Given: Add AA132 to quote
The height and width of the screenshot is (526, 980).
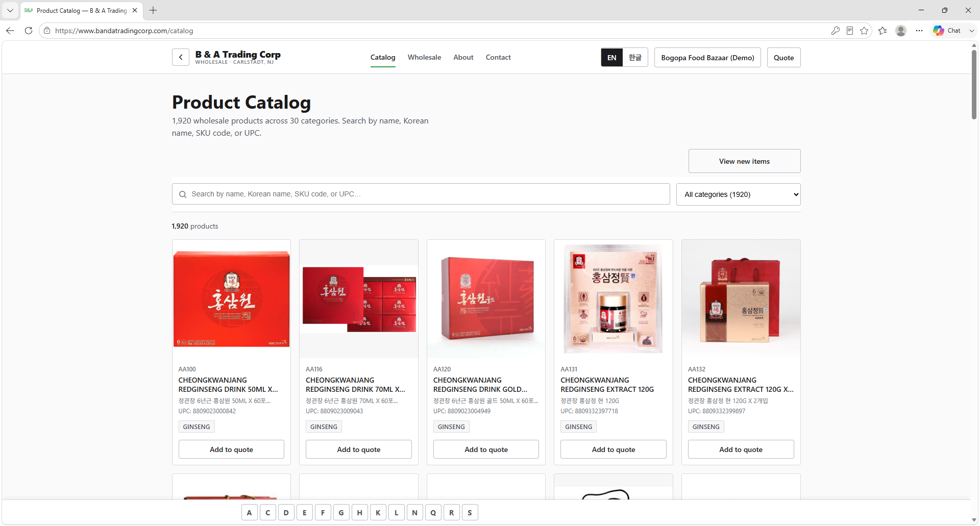Looking at the screenshot, I should point(741,449).
